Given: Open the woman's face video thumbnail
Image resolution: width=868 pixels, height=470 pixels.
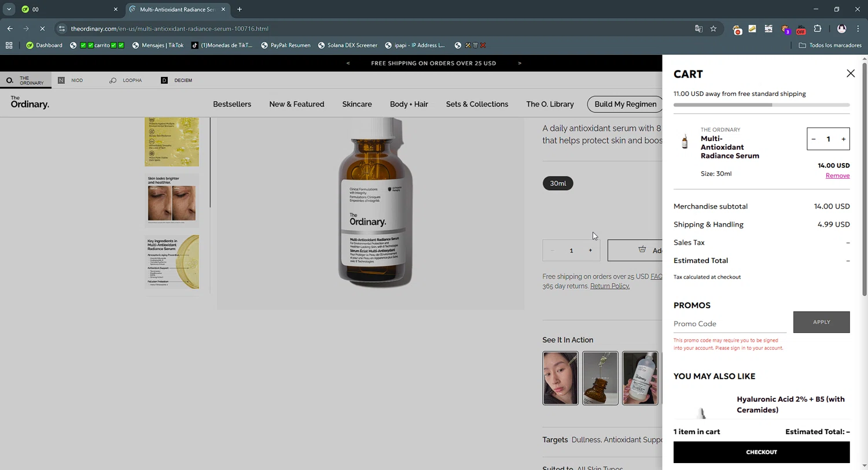Looking at the screenshot, I should click(x=560, y=378).
